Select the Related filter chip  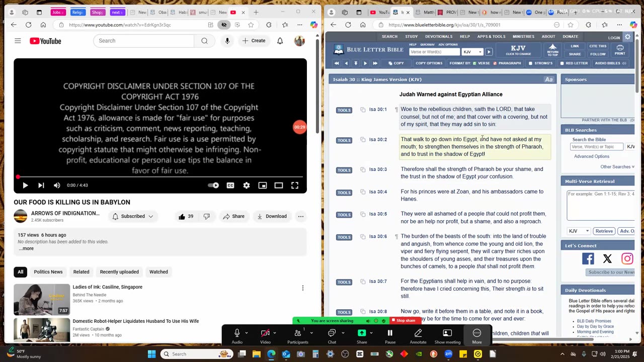(81, 272)
